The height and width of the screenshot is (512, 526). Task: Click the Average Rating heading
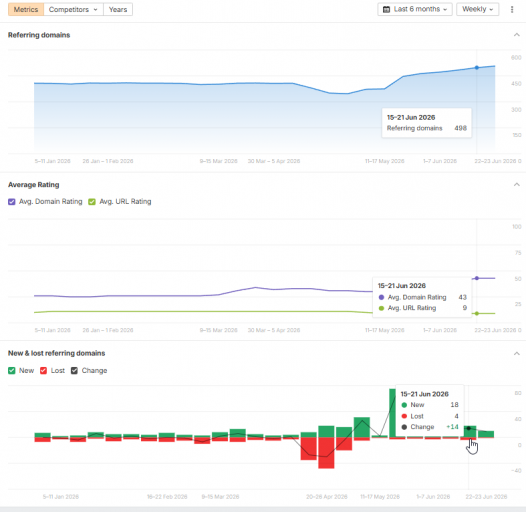(x=34, y=185)
